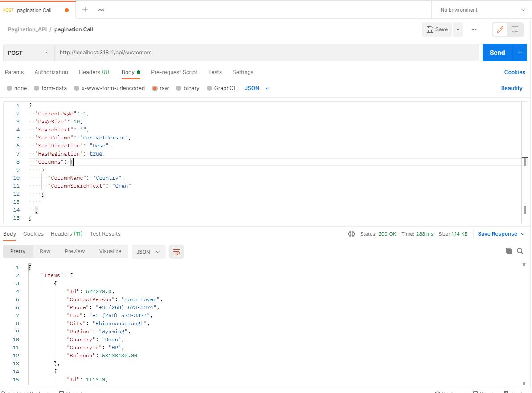
Task: Open the request Settings tab
Action: 243,72
